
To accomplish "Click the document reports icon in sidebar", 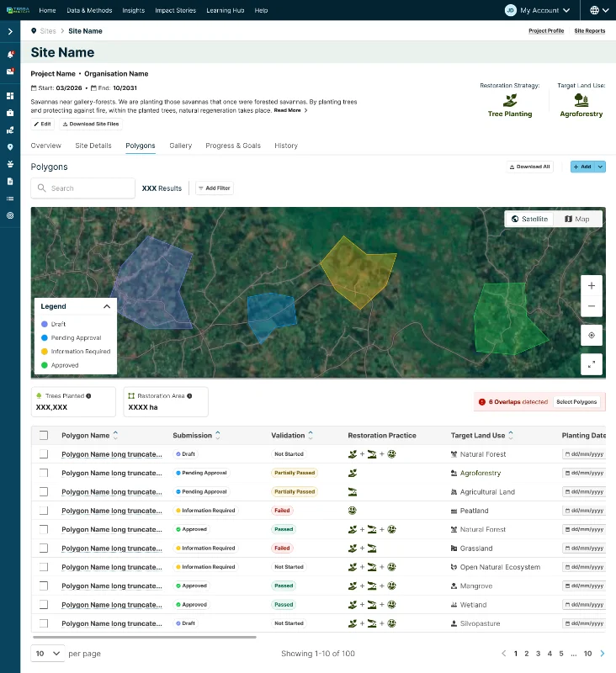I will 10,181.
